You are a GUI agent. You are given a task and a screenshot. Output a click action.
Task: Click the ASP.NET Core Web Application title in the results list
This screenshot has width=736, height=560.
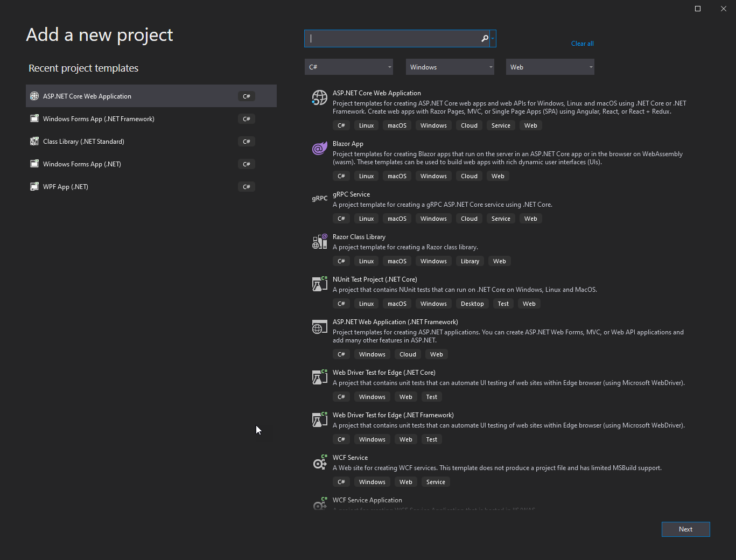pyautogui.click(x=377, y=93)
